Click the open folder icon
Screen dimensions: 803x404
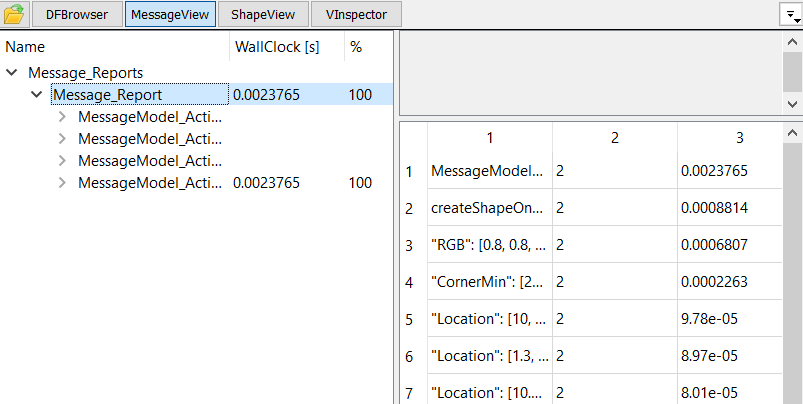click(14, 14)
